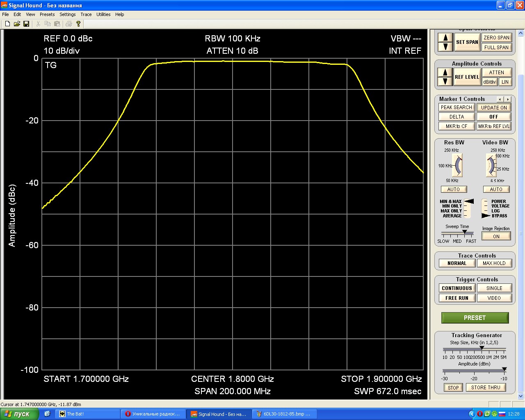This screenshot has width=525, height=420.
Task: Click the Paste clipboard toolbar icon
Action: [57, 24]
